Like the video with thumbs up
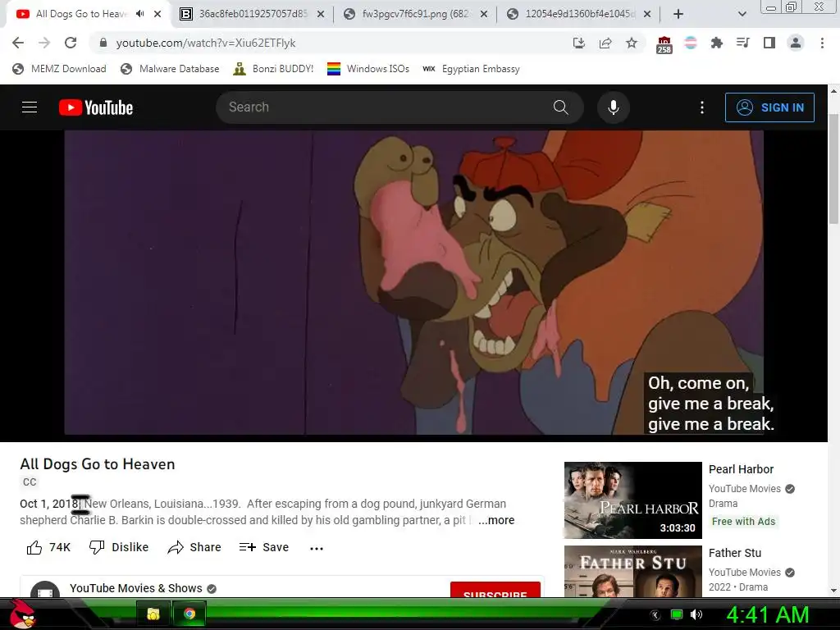 coord(48,547)
